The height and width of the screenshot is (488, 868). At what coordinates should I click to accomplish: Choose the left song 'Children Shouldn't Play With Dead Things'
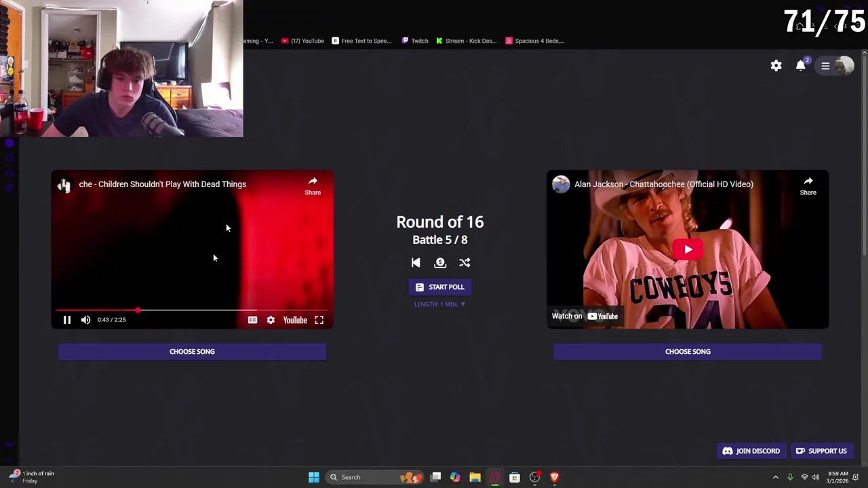coord(192,351)
